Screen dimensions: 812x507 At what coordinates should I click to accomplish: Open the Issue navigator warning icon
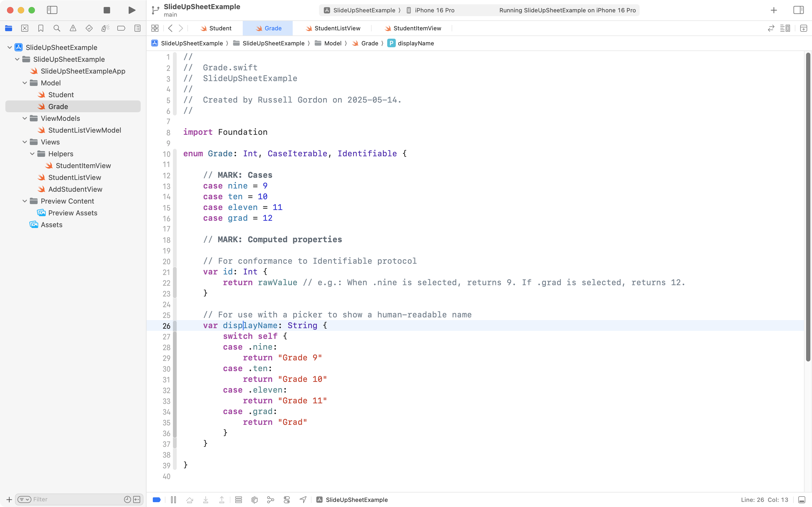click(73, 28)
